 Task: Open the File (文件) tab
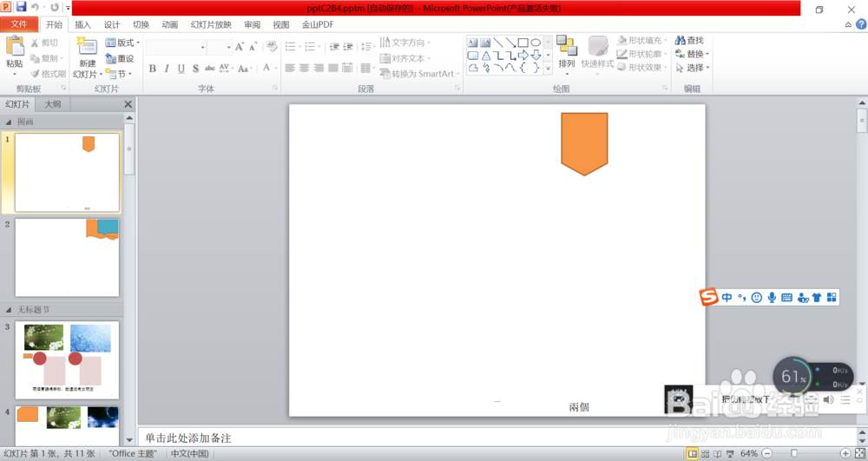tap(19, 24)
